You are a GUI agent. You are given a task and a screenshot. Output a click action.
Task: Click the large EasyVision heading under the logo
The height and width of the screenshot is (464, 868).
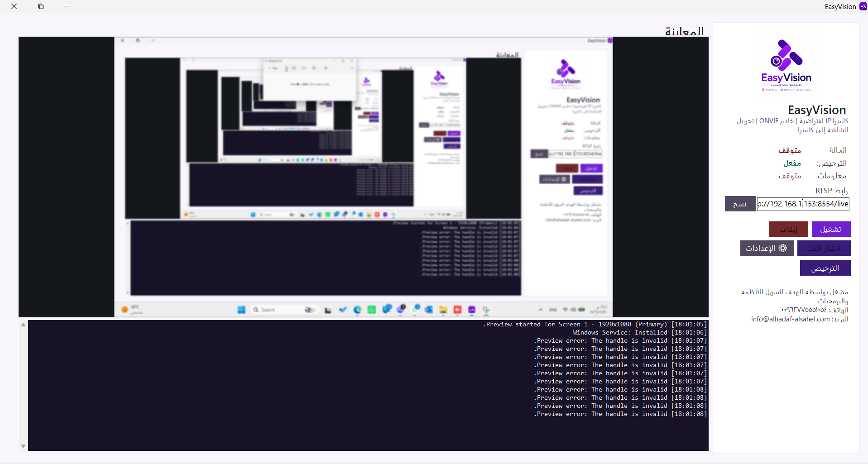point(817,110)
